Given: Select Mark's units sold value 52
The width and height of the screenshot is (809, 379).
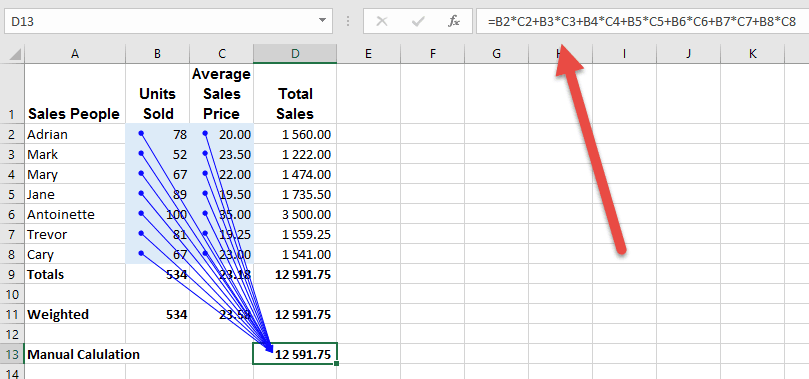Looking at the screenshot, I should (x=157, y=154).
